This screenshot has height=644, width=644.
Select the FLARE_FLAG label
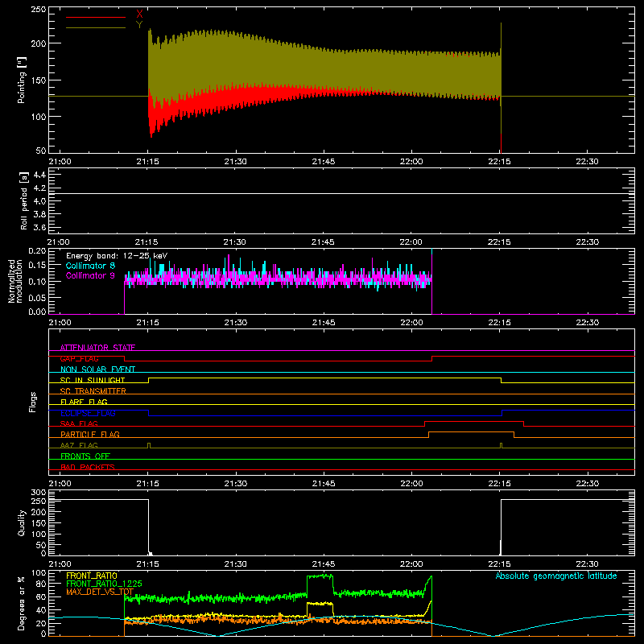pos(84,402)
